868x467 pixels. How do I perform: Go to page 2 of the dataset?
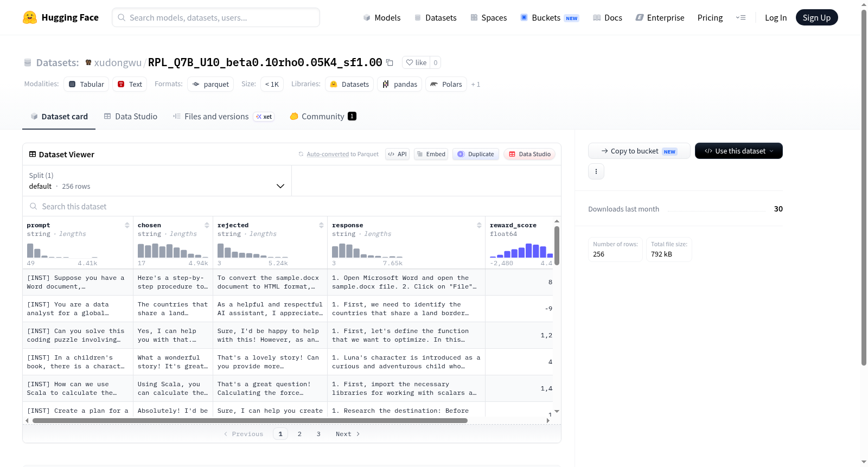299,434
